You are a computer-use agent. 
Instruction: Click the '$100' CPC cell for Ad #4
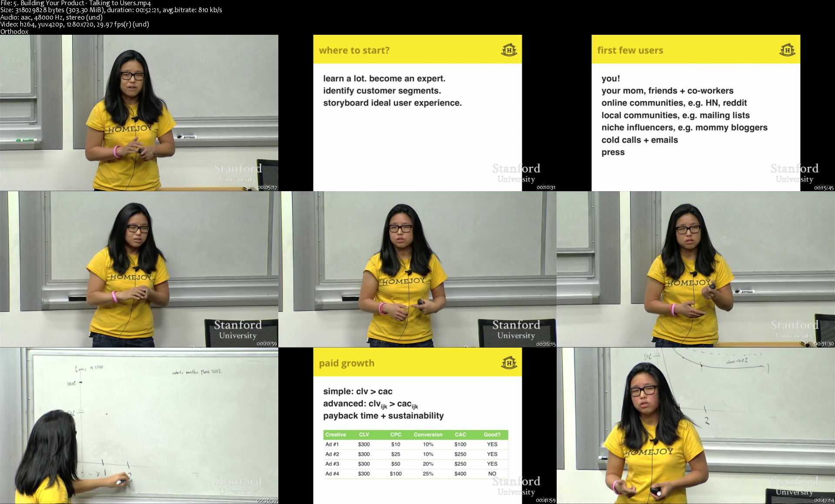pos(396,474)
